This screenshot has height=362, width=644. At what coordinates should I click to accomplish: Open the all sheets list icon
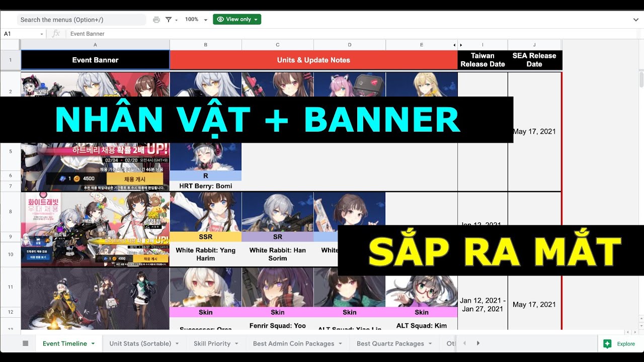[26, 343]
